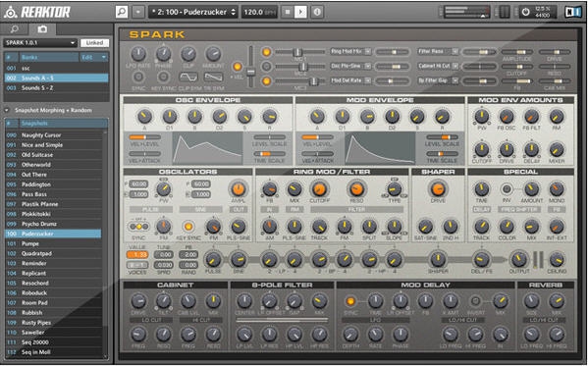The image size is (588, 366).
Task: Click the TUNE 0.00 value field
Action: coord(164,254)
